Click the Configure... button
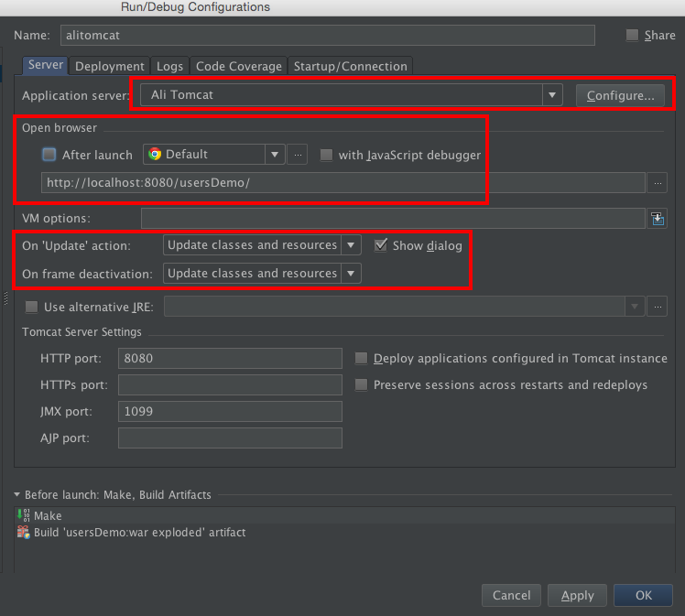The width and height of the screenshot is (685, 616). (x=620, y=95)
